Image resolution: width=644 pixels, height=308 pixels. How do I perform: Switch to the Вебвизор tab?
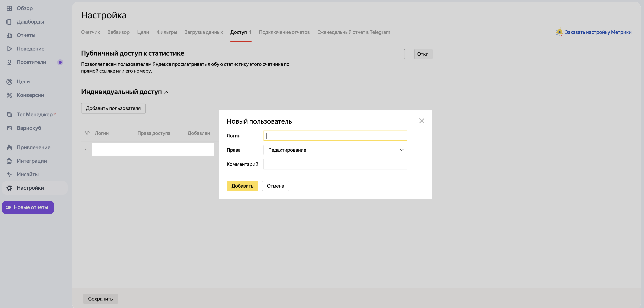pyautogui.click(x=118, y=32)
